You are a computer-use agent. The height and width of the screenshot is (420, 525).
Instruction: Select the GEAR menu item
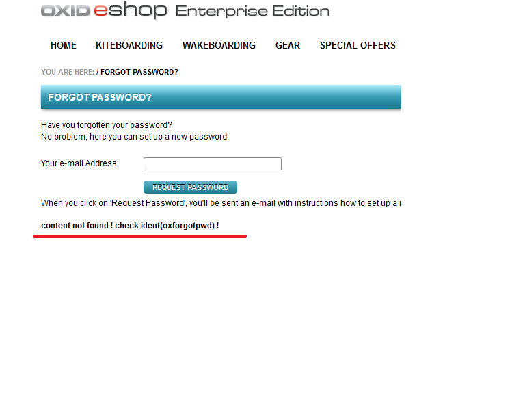288,45
